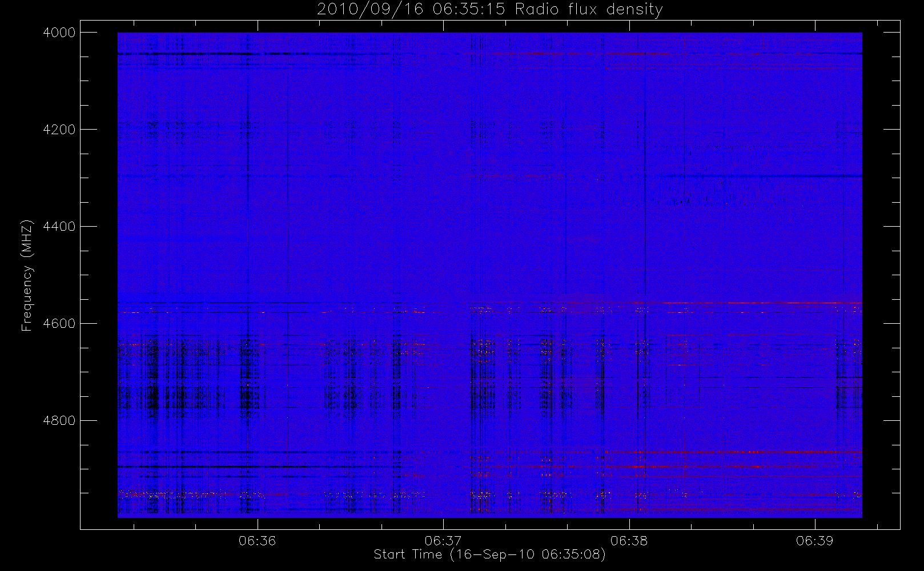Click the plot title "2010/09/16 06:35:15 Radio flux density"
924x571 pixels.
click(x=490, y=10)
